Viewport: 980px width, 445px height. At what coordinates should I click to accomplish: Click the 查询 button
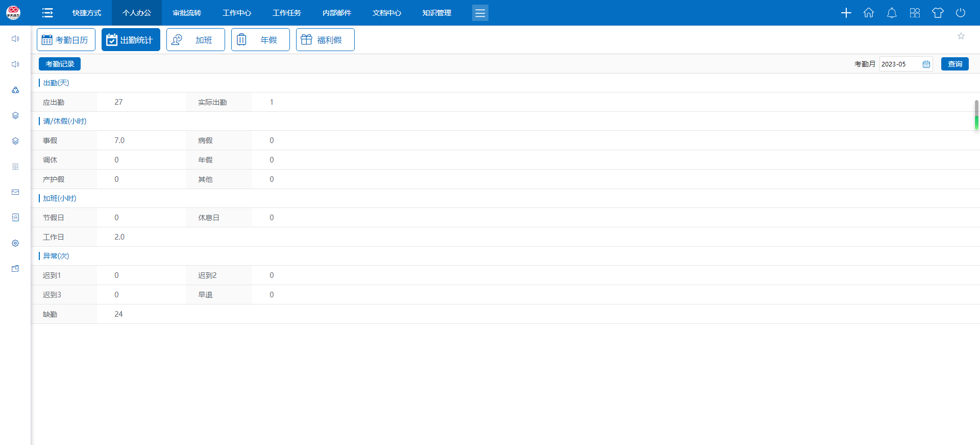click(954, 64)
